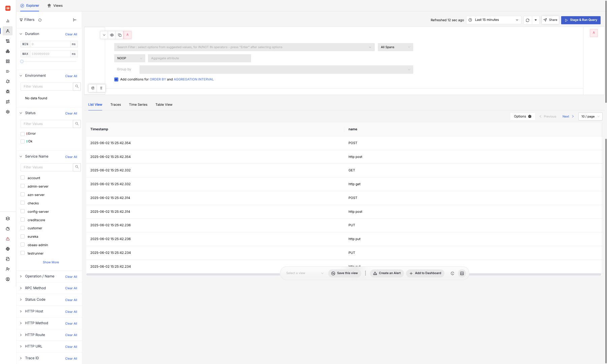Click the refresh icon beside time range
The image size is (607, 364).
[527, 20]
